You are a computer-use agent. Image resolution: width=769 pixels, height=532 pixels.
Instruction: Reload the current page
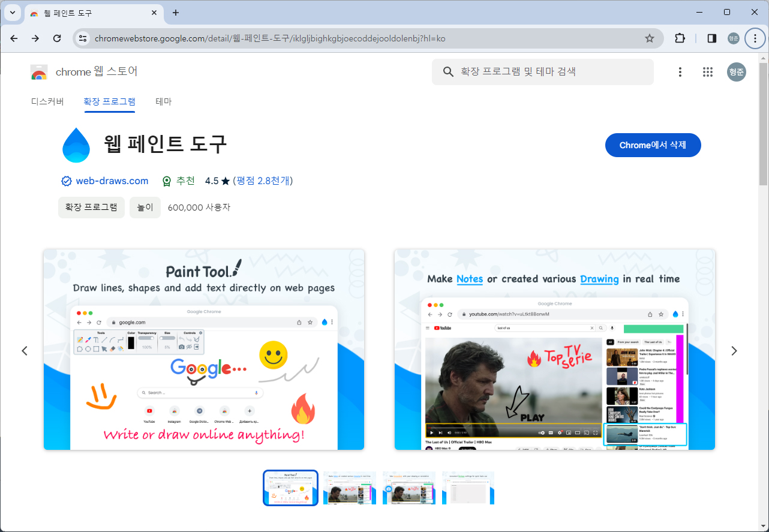click(57, 38)
